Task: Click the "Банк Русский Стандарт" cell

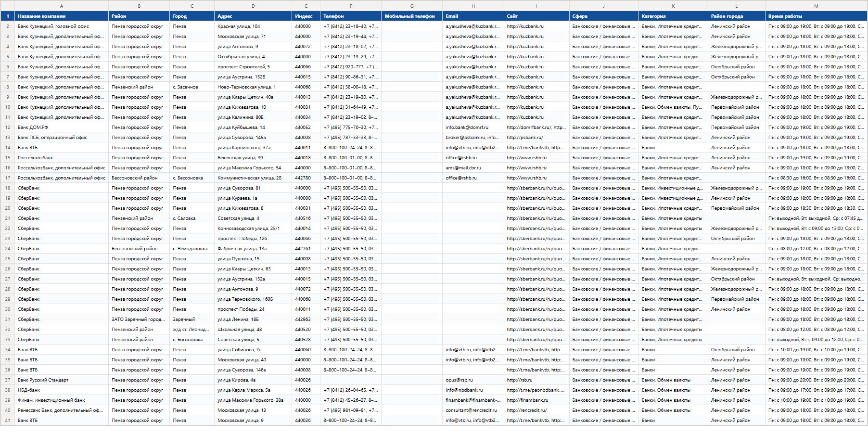Action: [62, 380]
